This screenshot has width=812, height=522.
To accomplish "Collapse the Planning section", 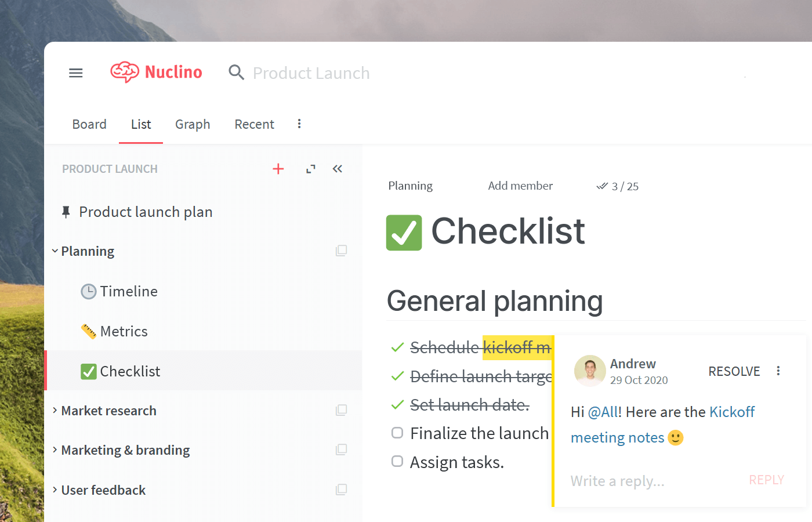I will pos(55,251).
